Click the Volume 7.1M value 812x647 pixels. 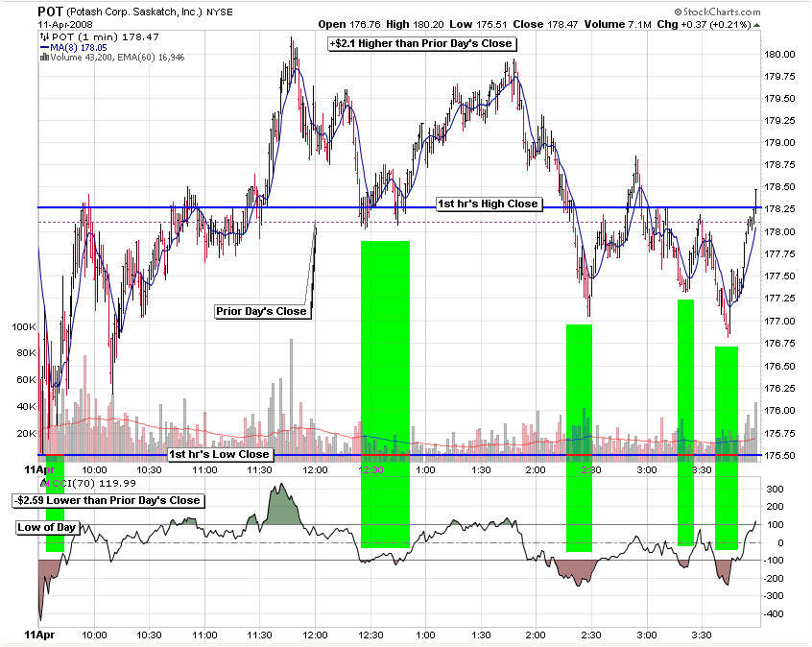click(x=618, y=24)
